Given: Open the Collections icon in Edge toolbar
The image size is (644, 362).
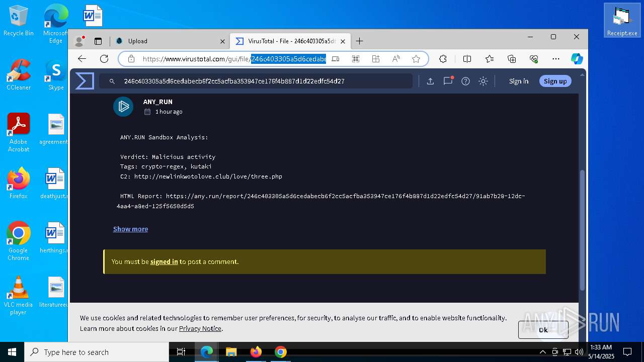Looking at the screenshot, I should tap(512, 59).
